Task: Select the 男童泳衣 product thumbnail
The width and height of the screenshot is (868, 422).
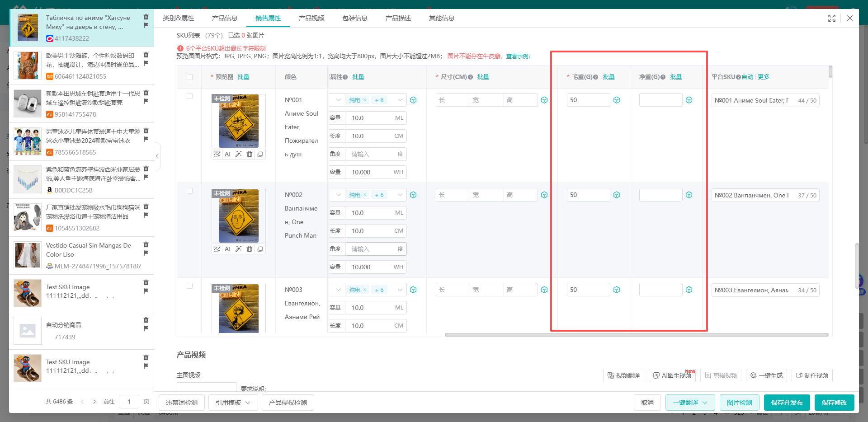Action: 28,141
